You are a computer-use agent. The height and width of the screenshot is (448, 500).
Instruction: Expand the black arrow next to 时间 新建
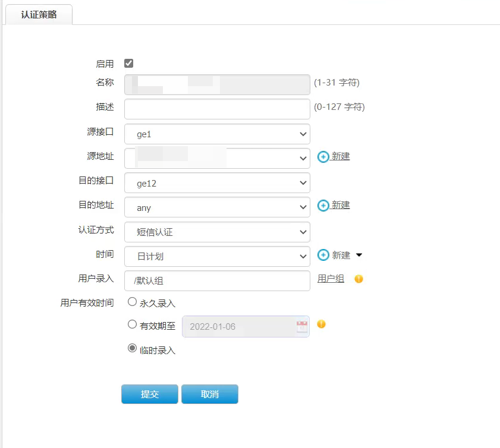359,255
